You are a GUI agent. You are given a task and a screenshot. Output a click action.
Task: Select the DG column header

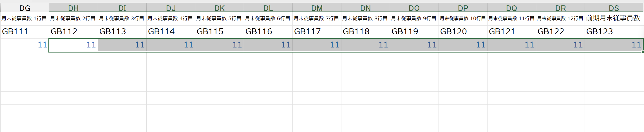(x=24, y=8)
